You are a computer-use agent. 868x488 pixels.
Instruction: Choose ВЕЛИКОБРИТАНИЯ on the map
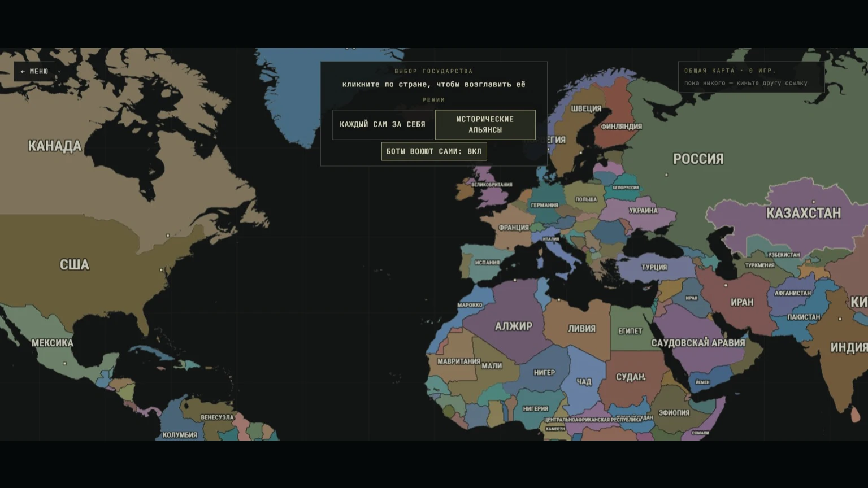pos(492,185)
